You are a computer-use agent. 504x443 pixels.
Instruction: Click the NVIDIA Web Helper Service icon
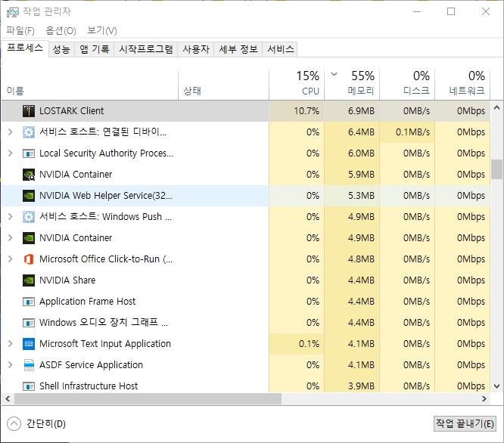pyautogui.click(x=29, y=196)
